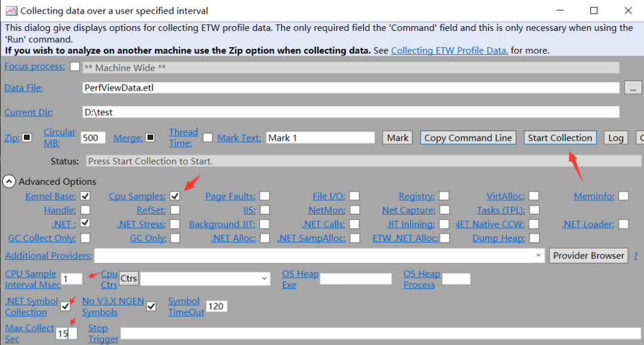Image resolution: width=644 pixels, height=345 pixels.
Task: Click the Ctrs button
Action: (129, 278)
